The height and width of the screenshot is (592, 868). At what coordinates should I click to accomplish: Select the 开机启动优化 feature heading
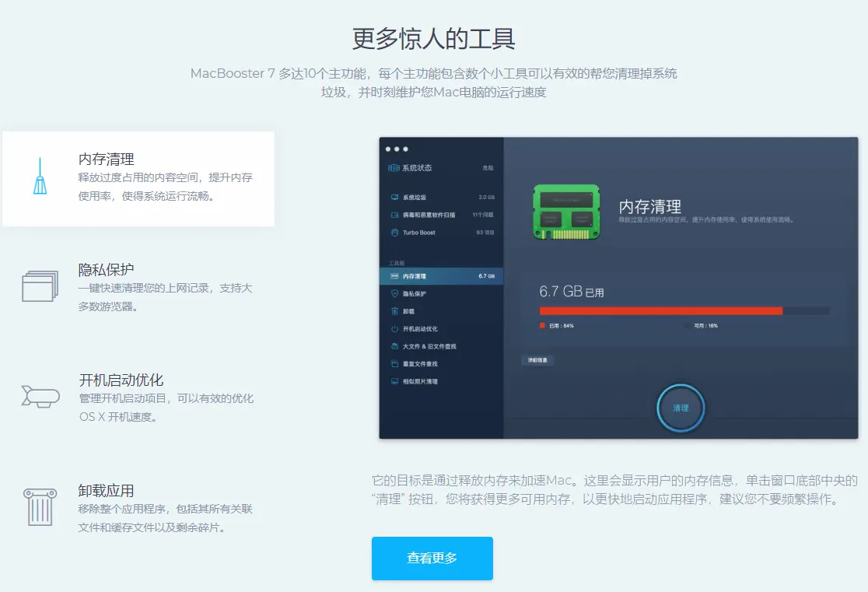[x=121, y=380]
